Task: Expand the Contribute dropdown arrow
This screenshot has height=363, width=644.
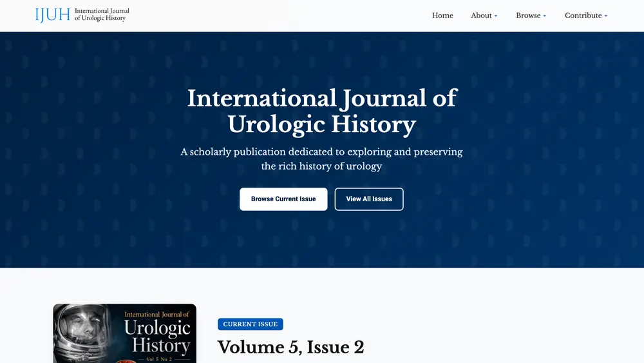Action: (x=606, y=16)
